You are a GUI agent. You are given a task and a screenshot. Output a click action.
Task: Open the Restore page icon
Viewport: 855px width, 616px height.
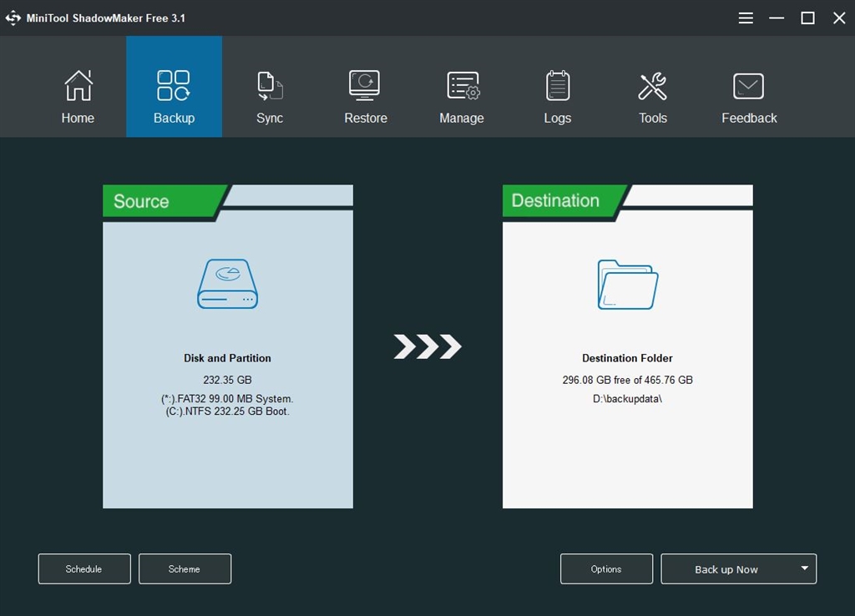[x=365, y=86]
